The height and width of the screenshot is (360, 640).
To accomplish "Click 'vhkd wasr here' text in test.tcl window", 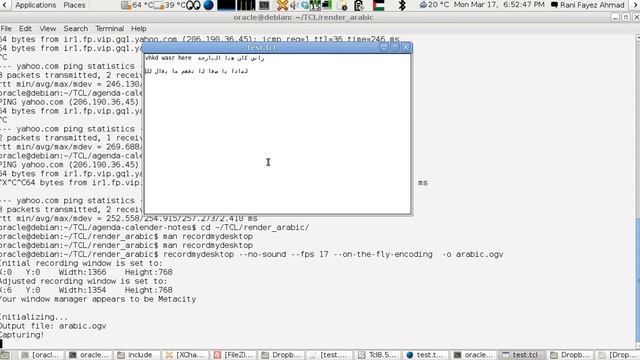I will point(168,58).
